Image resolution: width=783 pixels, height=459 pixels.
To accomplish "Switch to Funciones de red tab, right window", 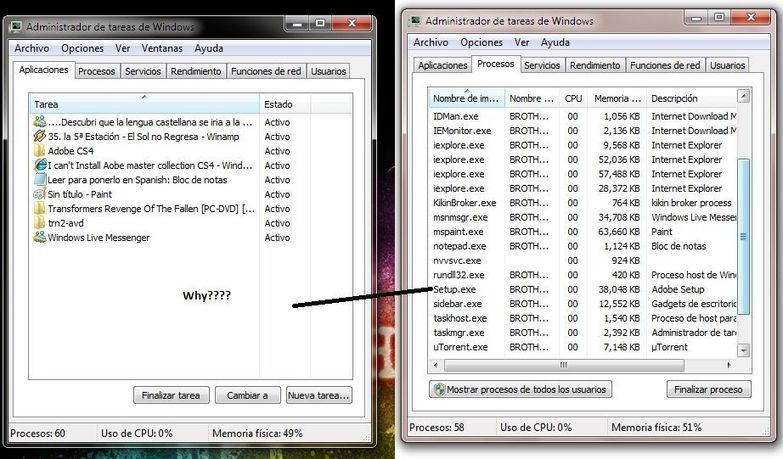I will point(665,65).
